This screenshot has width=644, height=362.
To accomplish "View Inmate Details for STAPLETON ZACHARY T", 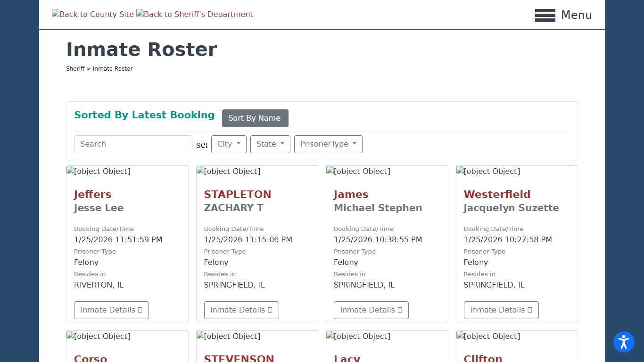I will [241, 310].
